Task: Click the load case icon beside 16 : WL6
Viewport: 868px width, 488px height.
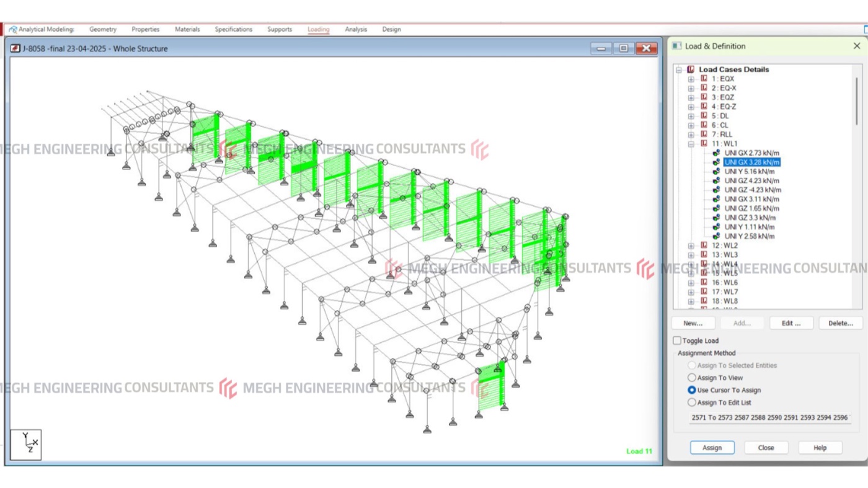Action: 704,283
